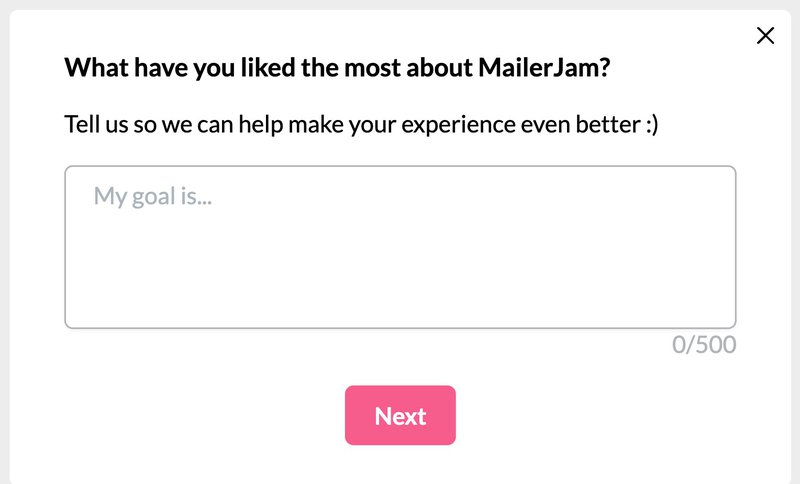Dismiss the survey using the X icon
This screenshot has height=484, width=800.
[x=766, y=36]
